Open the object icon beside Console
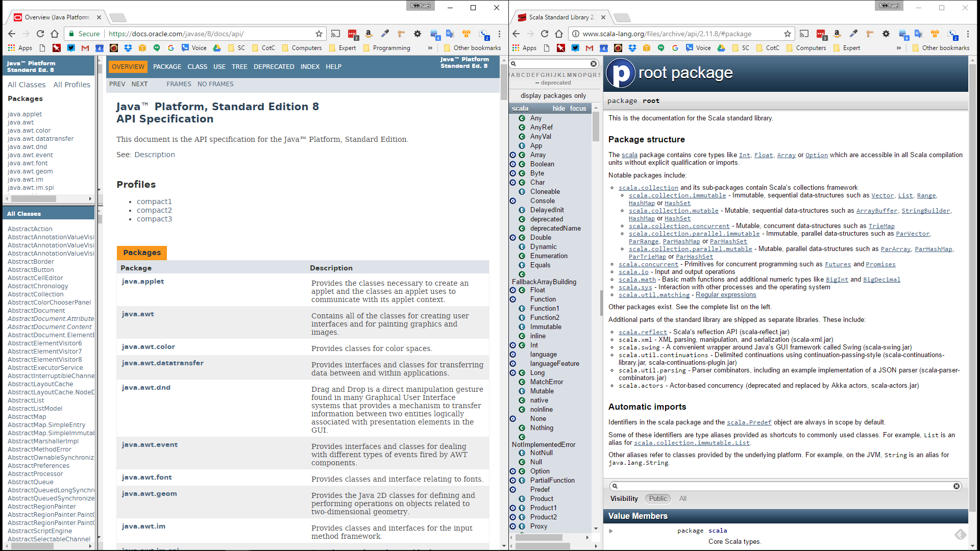The width and height of the screenshot is (980, 551). [x=512, y=201]
